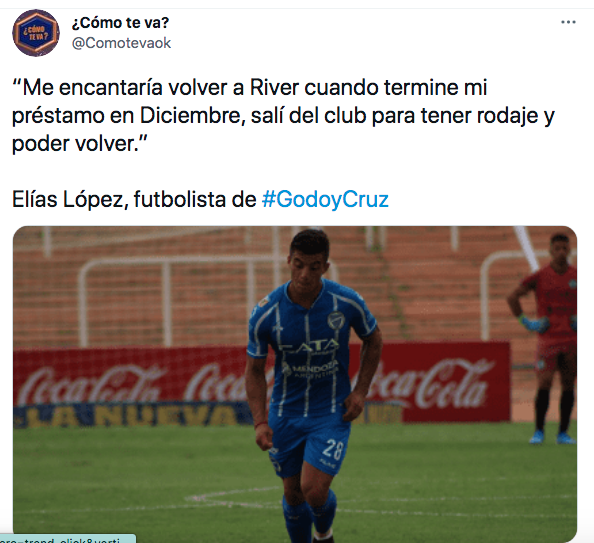Click the CATA sponsor logo on the jersey
The height and width of the screenshot is (543, 594).
click(x=310, y=345)
